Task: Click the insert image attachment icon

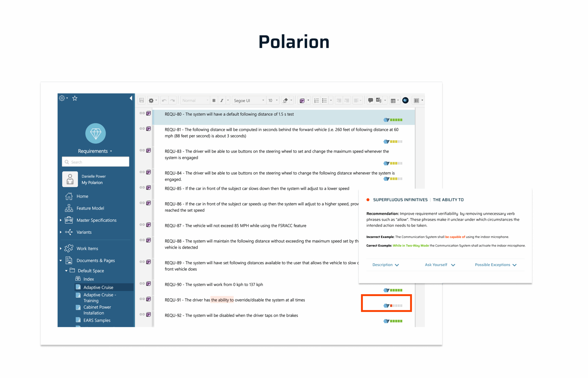Action: pos(379,100)
